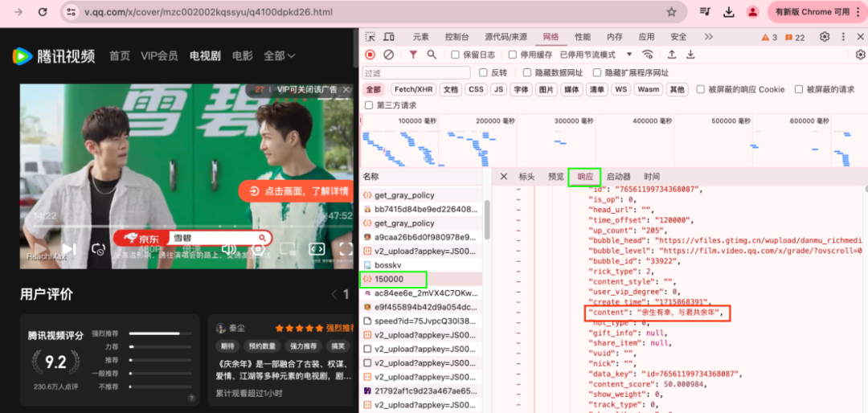Image resolution: width=868 pixels, height=413 pixels.
Task: Click the site info icon in address bar
Action: coord(70,12)
